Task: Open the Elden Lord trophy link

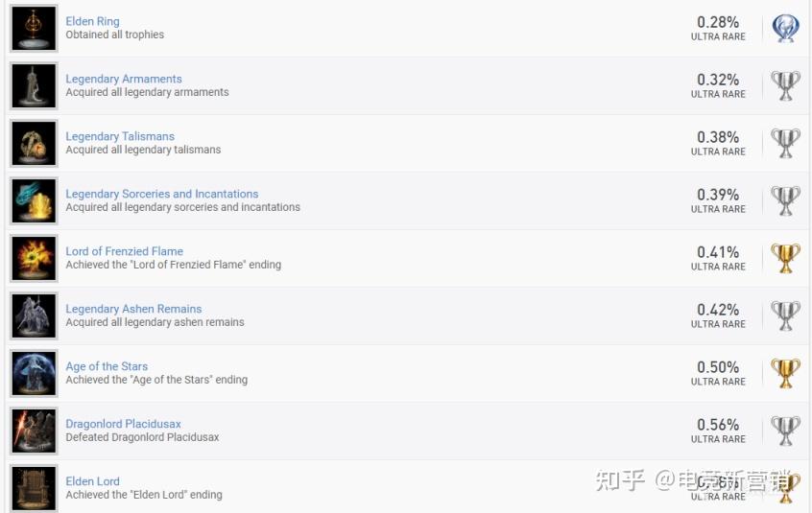Action: coord(92,481)
